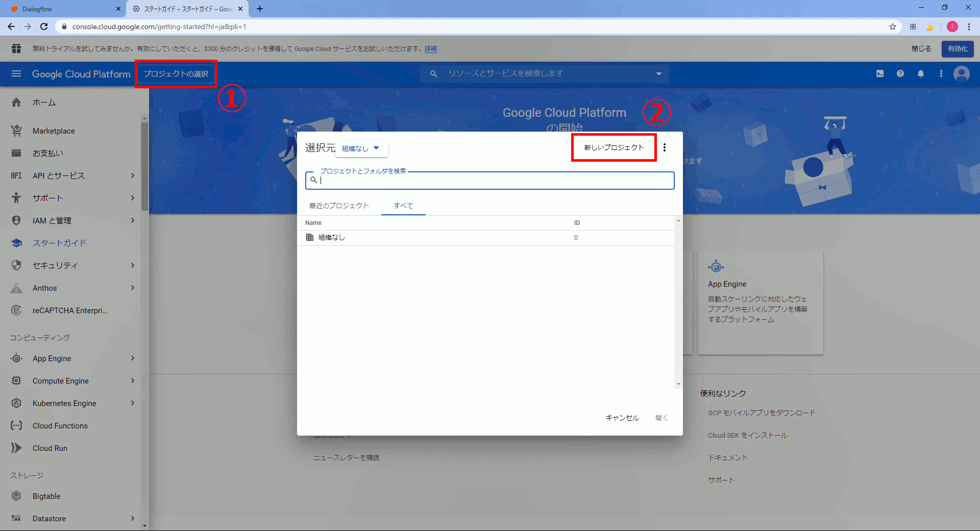Click the project and folder search field
Image resolution: width=980 pixels, height=531 pixels.
click(490, 180)
